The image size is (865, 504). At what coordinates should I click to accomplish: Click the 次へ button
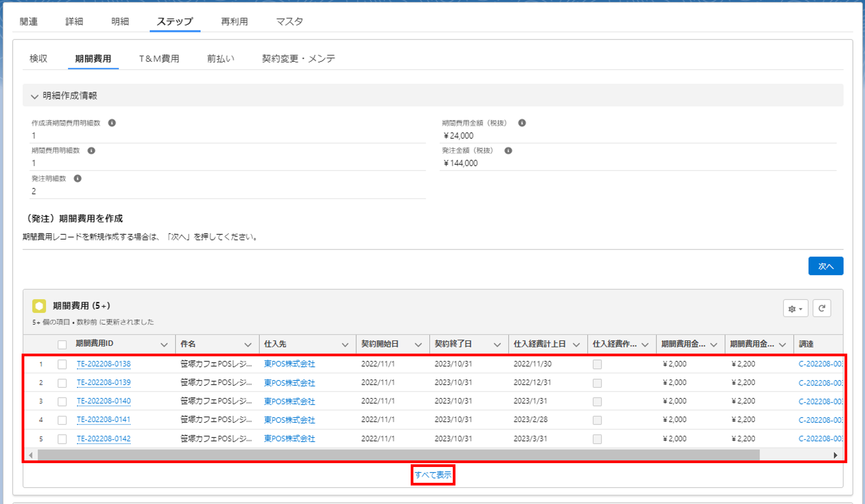826,266
